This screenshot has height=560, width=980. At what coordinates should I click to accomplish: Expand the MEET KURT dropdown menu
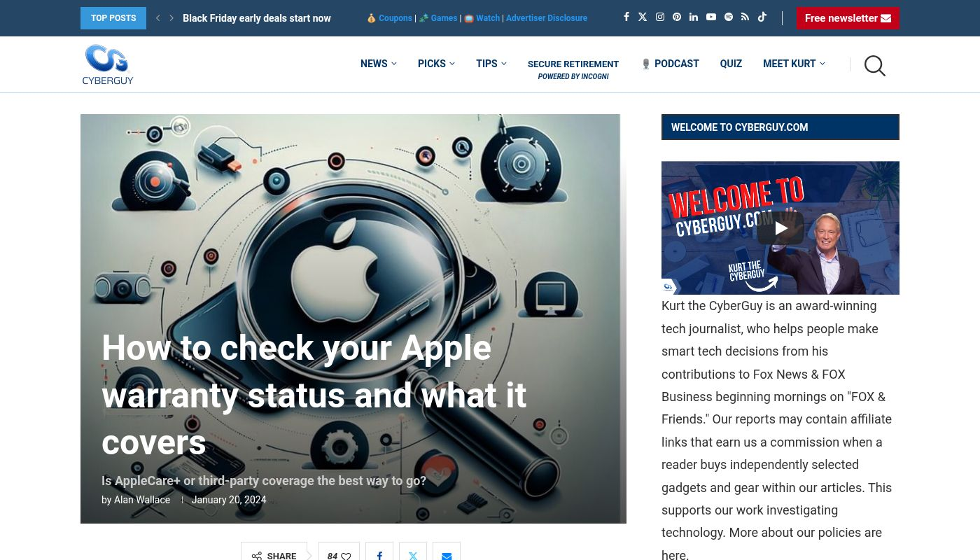pos(793,64)
